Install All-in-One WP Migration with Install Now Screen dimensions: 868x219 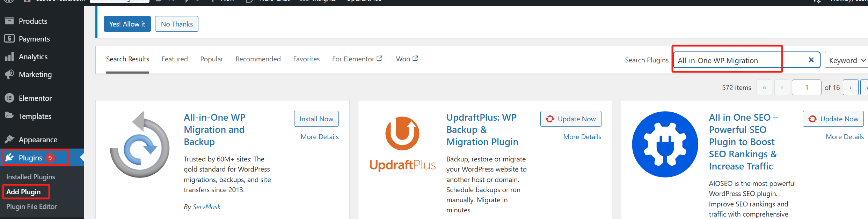click(x=316, y=119)
